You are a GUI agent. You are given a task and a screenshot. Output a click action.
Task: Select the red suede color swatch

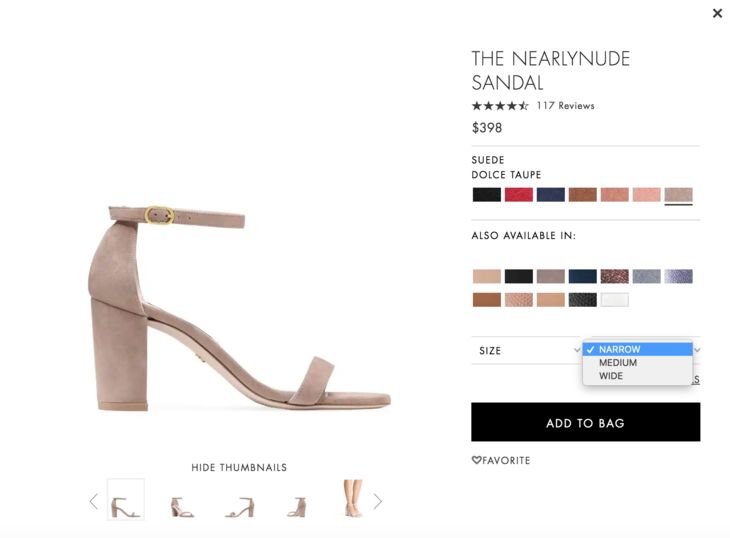[518, 195]
